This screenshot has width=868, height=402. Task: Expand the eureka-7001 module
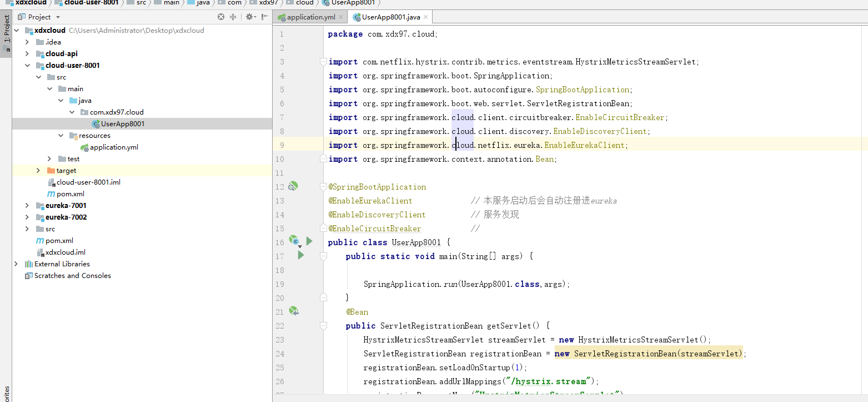pyautogui.click(x=27, y=206)
